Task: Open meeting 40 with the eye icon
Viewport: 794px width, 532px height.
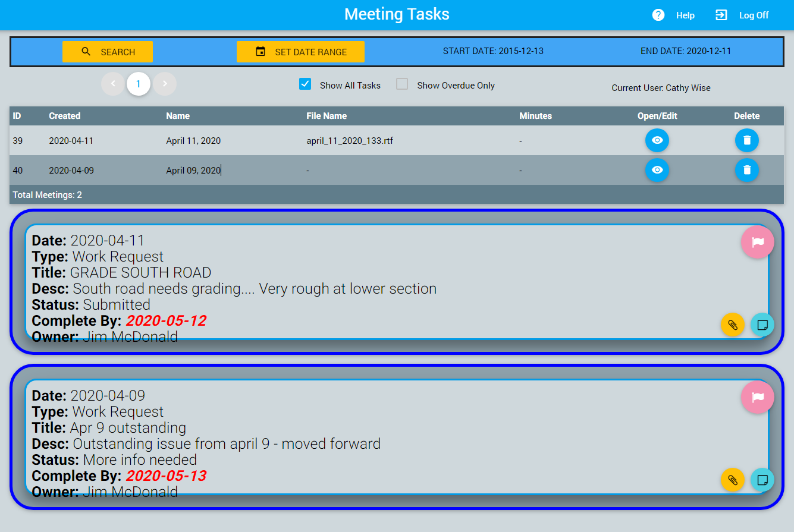Action: (657, 170)
